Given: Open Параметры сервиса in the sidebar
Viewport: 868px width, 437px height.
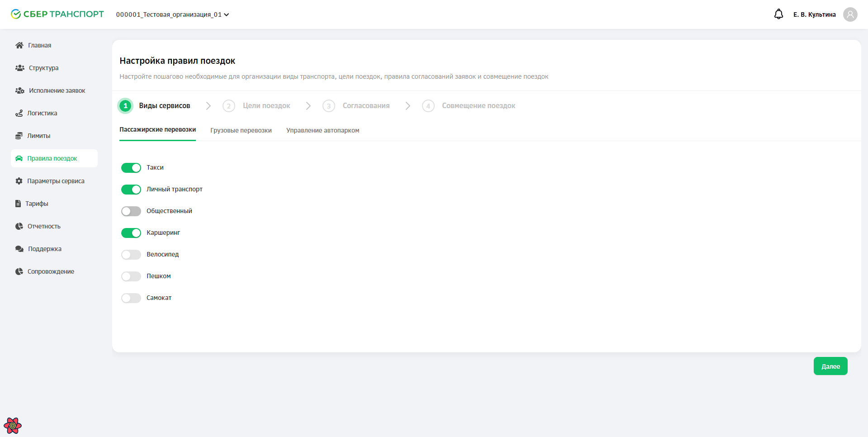Looking at the screenshot, I should (x=54, y=181).
